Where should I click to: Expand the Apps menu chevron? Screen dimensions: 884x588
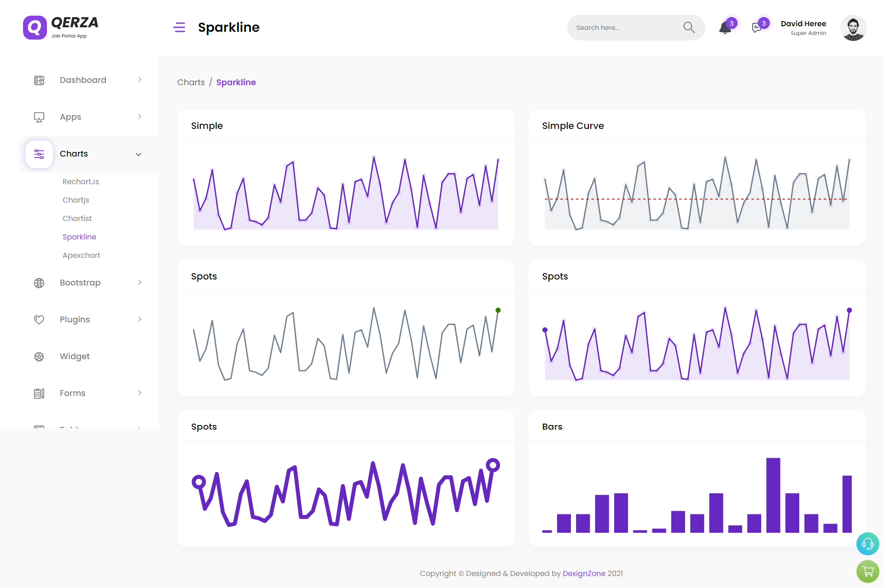(140, 117)
